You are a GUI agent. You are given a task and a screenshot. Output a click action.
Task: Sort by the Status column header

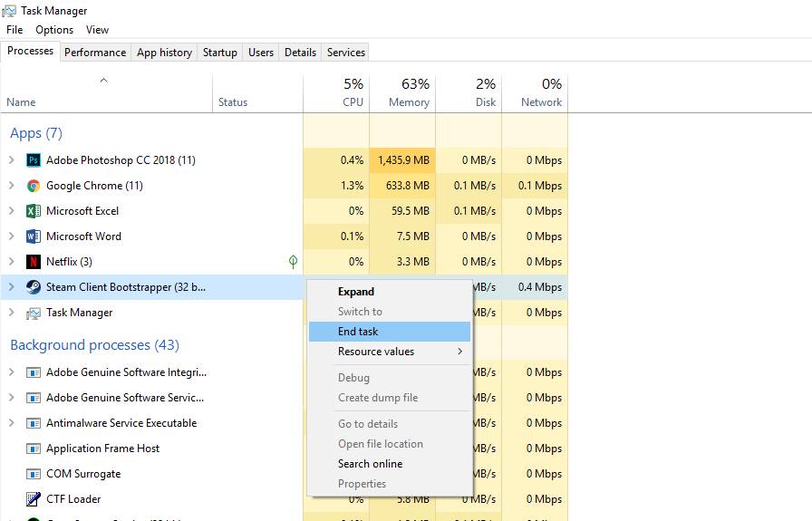coord(258,93)
